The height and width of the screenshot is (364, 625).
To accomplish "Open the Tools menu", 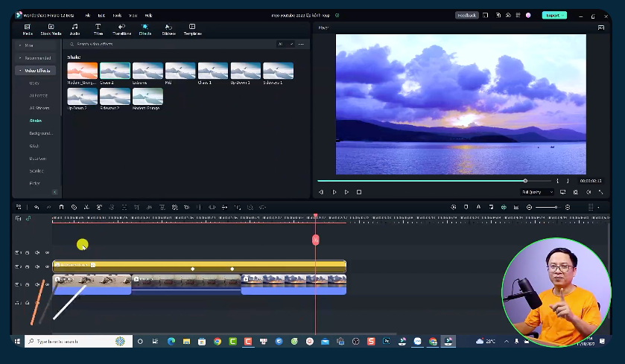I will click(x=117, y=15).
